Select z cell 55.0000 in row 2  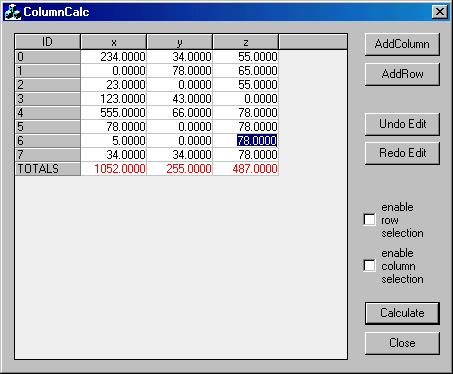[x=245, y=85]
